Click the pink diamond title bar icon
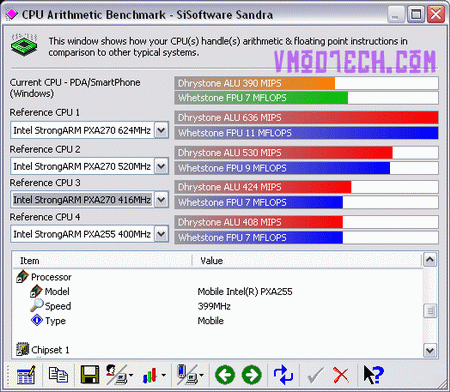Screen dimensions: 450x392 (x=12, y=14)
